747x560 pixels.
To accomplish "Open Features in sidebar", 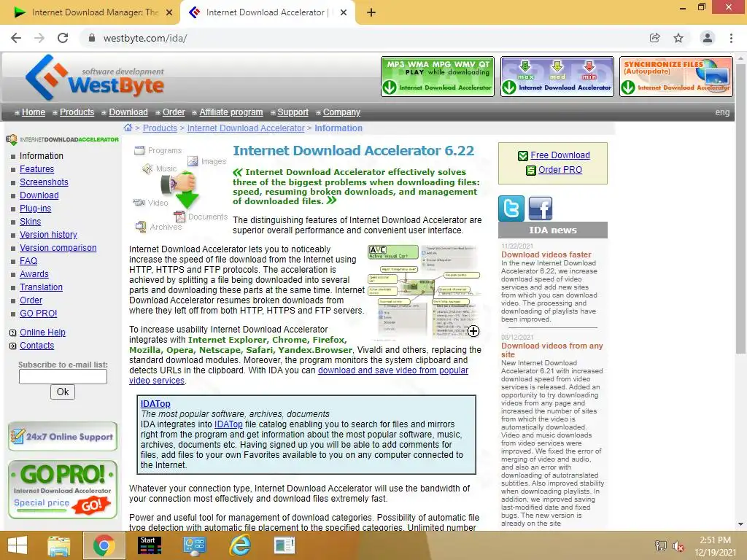I will (x=36, y=169).
